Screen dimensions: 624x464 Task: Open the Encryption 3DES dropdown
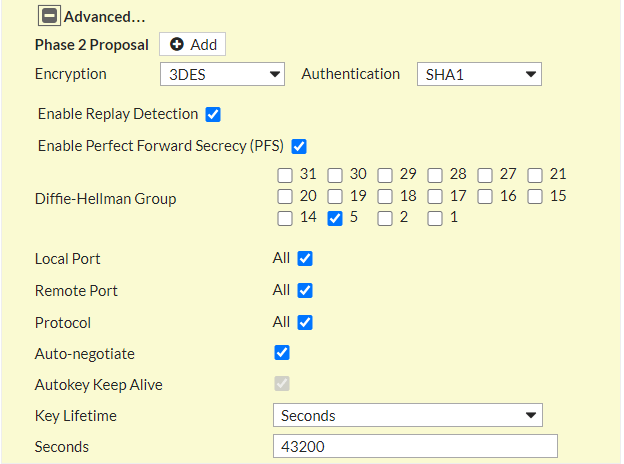pyautogui.click(x=222, y=74)
